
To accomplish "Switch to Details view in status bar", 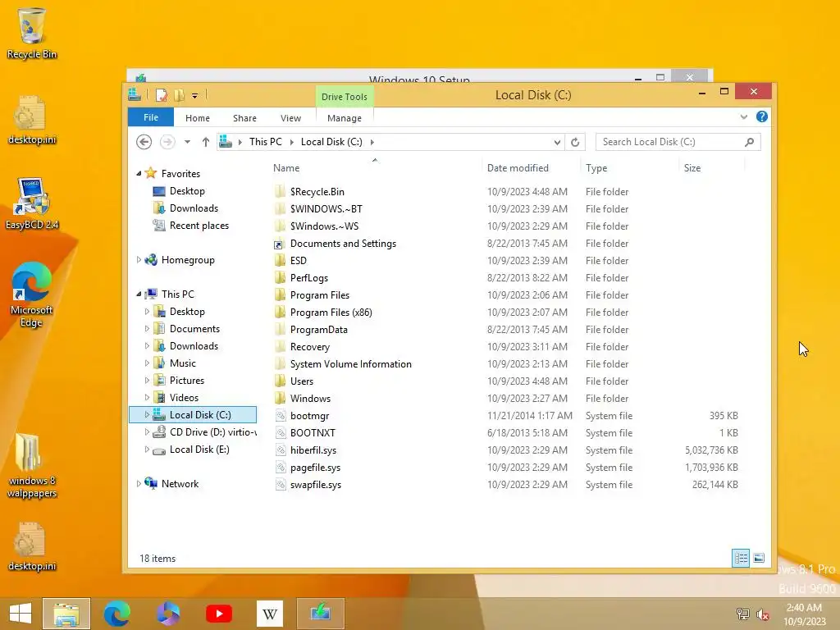I will [x=741, y=558].
